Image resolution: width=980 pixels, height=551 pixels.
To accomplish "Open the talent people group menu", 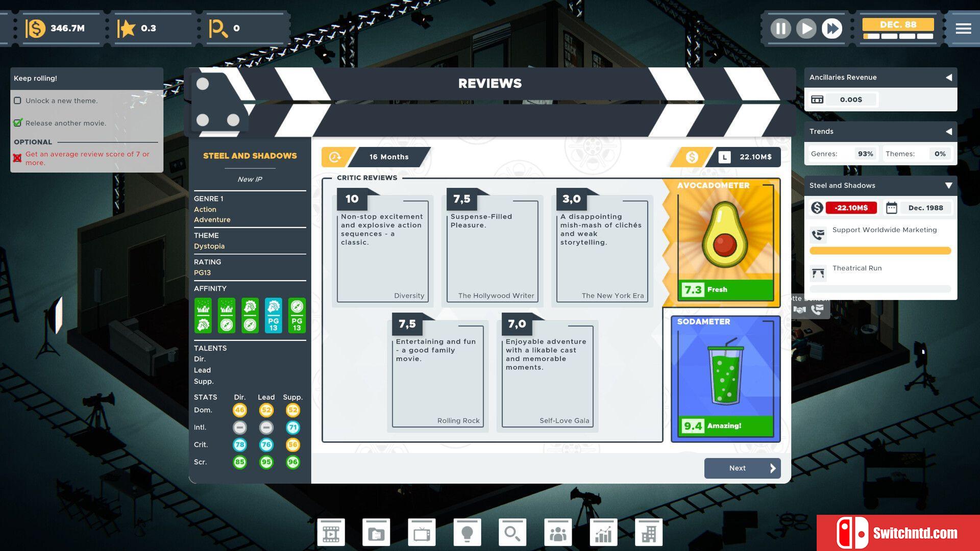I will click(x=558, y=534).
